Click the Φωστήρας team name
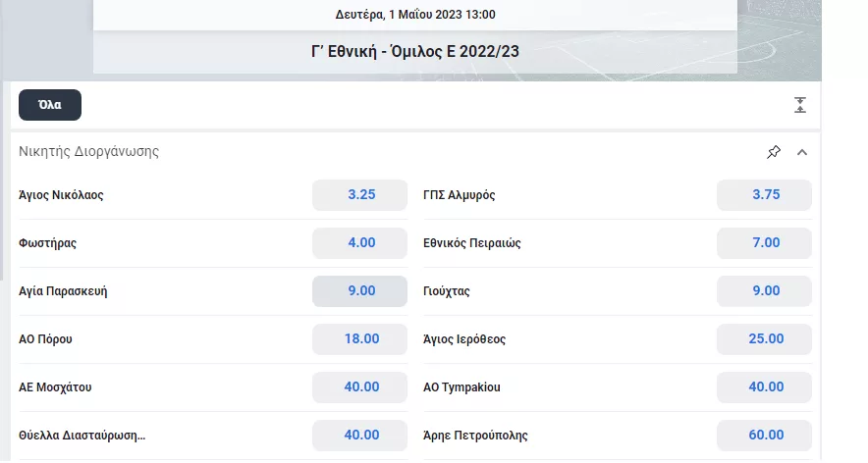868x463 pixels. click(x=47, y=243)
